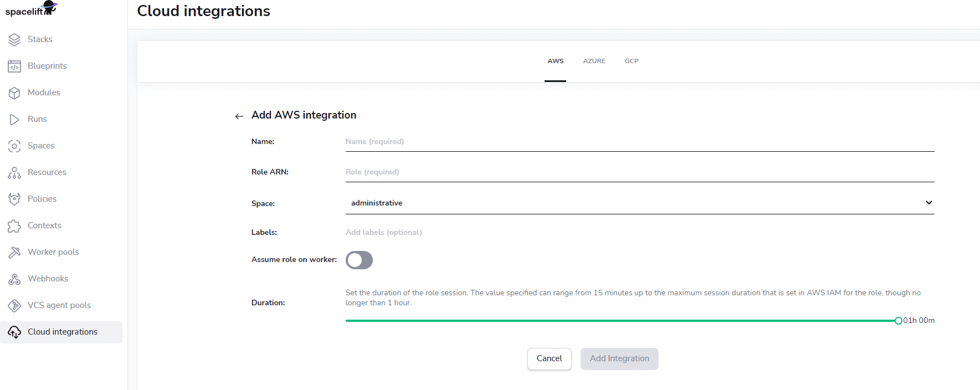Click the Cloud integrations page title

(x=203, y=11)
